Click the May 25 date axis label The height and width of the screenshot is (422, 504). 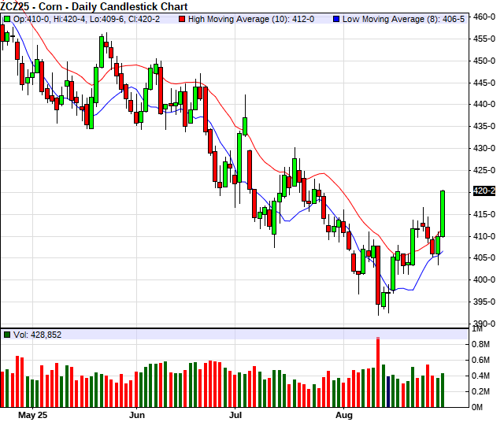click(x=32, y=413)
